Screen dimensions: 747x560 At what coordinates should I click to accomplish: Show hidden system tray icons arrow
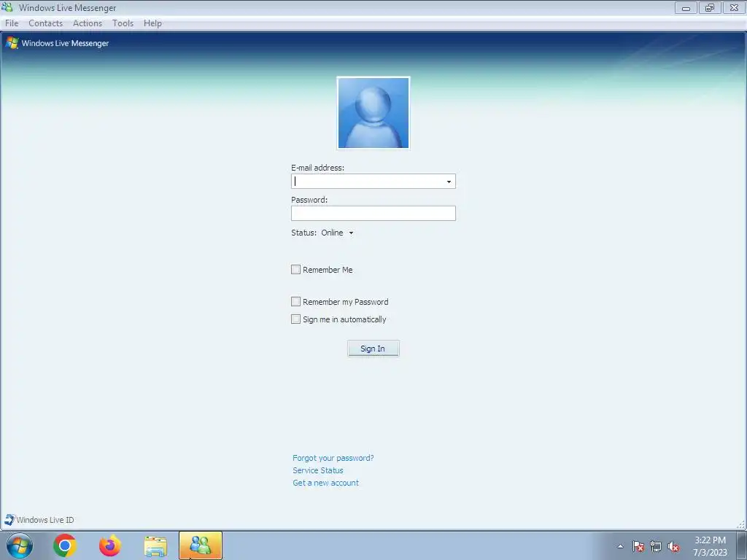[x=620, y=546]
